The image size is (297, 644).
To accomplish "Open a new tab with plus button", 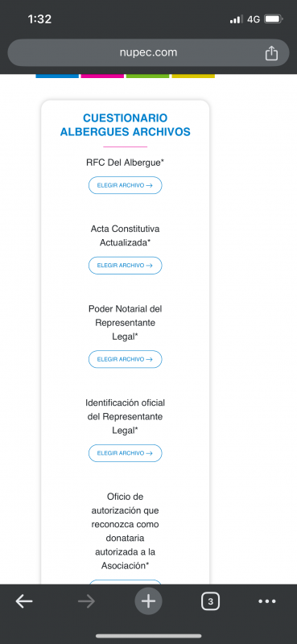I will coord(148,601).
